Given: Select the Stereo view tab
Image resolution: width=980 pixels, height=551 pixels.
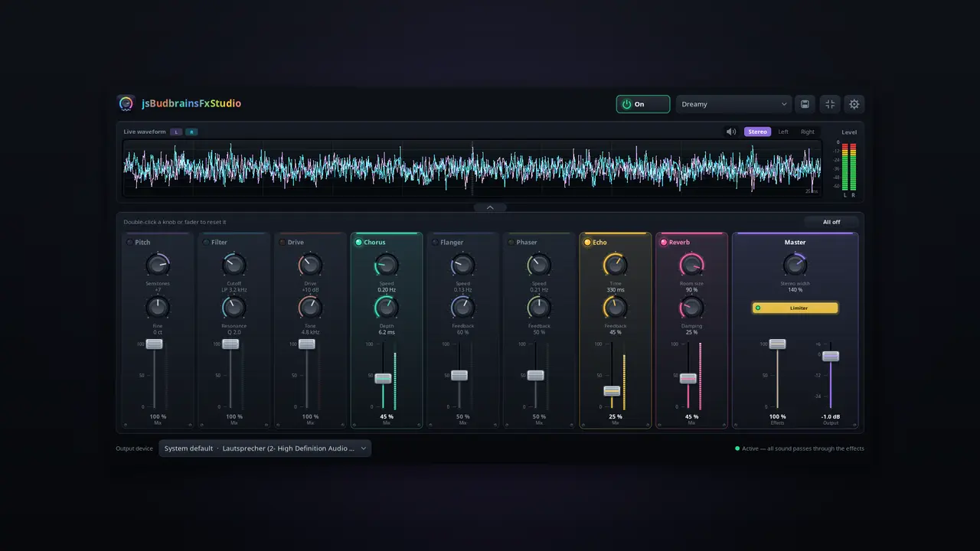Looking at the screenshot, I should 757,132.
